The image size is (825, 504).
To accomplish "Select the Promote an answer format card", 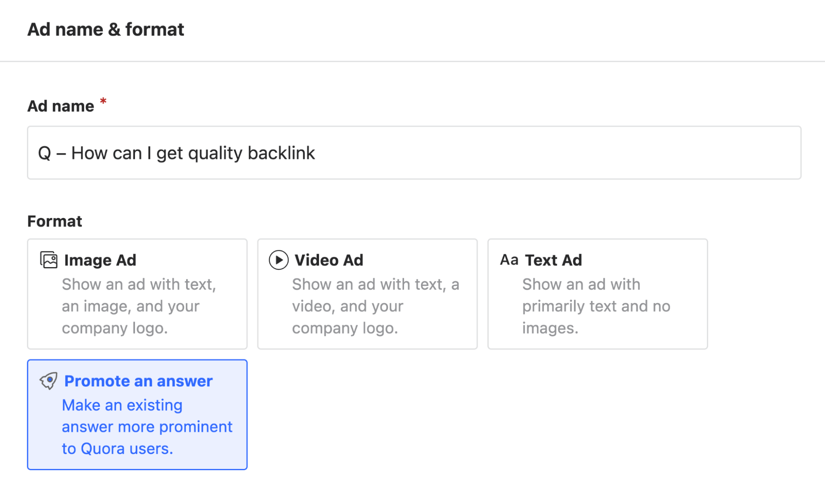I will [x=137, y=414].
